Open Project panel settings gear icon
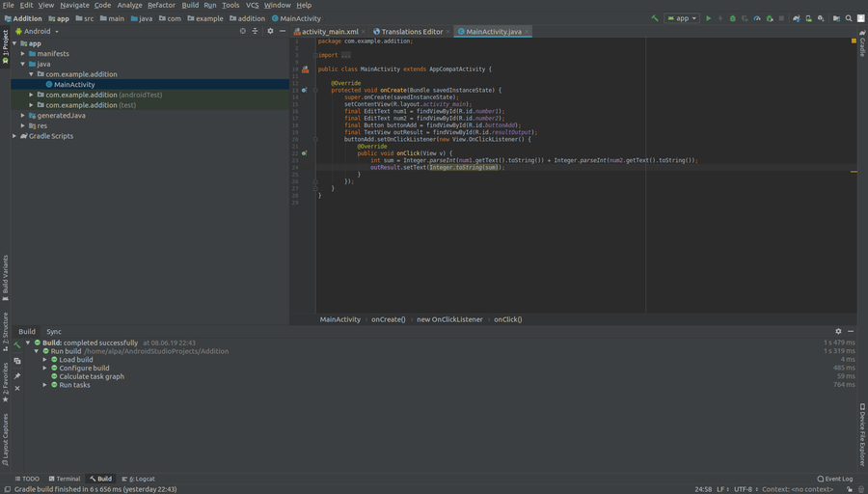This screenshot has height=494, width=868. click(271, 31)
